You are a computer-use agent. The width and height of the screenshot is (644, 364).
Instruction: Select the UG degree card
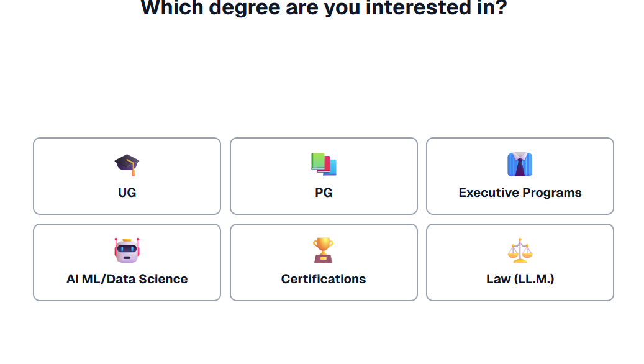pyautogui.click(x=127, y=176)
